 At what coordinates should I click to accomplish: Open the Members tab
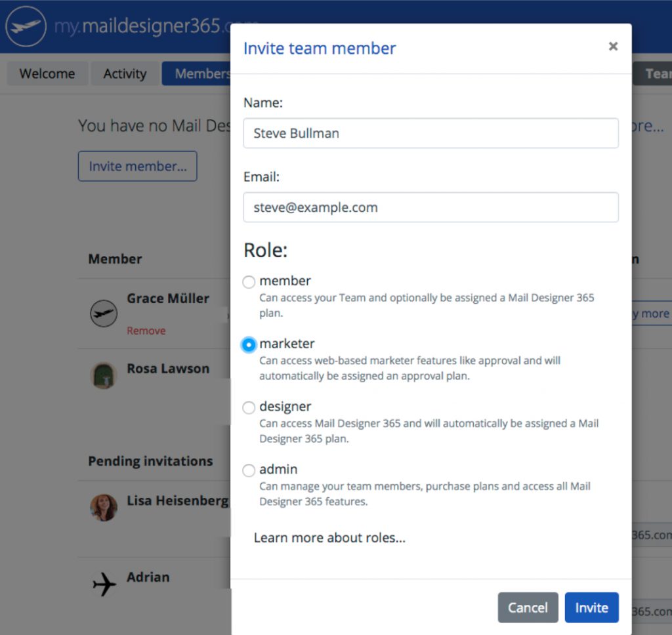[x=196, y=73]
